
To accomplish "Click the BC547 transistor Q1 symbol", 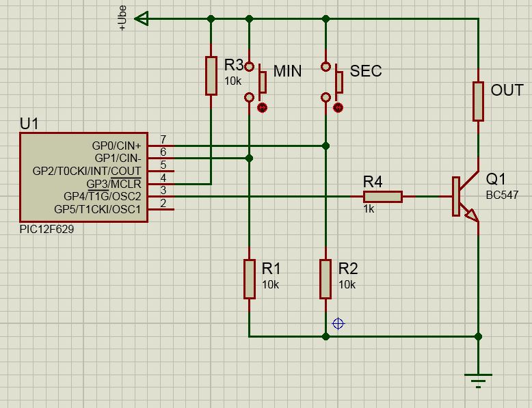I will tap(464, 196).
